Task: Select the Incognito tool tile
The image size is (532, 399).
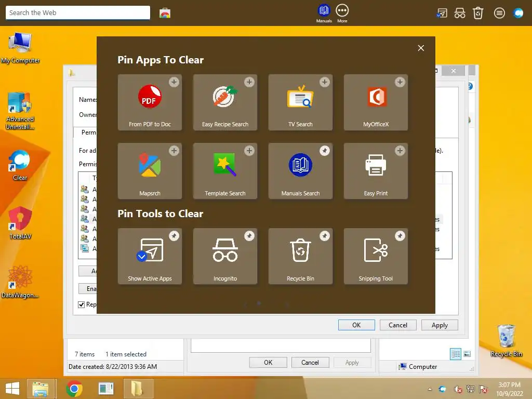Action: 225,256
